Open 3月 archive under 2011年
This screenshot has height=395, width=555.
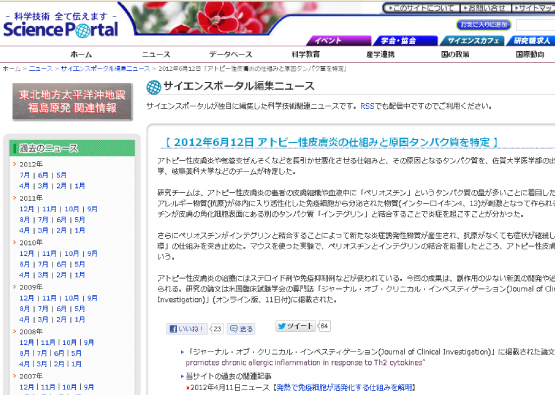coord(43,230)
